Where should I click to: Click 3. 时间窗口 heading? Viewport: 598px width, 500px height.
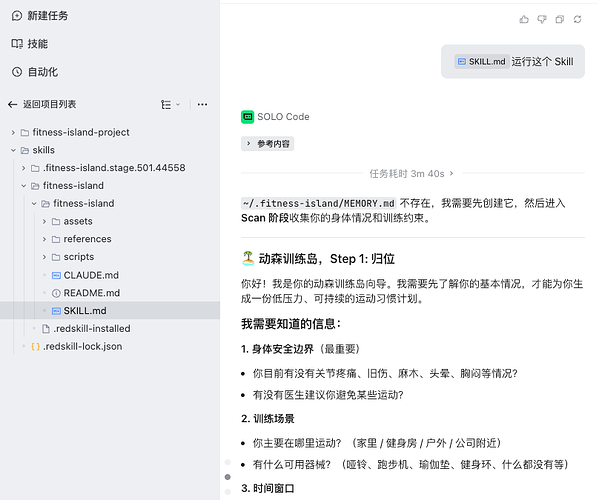[x=268, y=488]
